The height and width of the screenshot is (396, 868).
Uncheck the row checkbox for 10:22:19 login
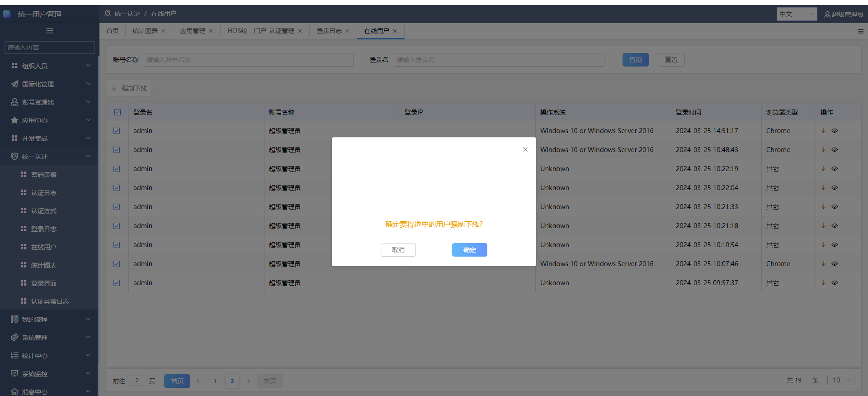(117, 169)
